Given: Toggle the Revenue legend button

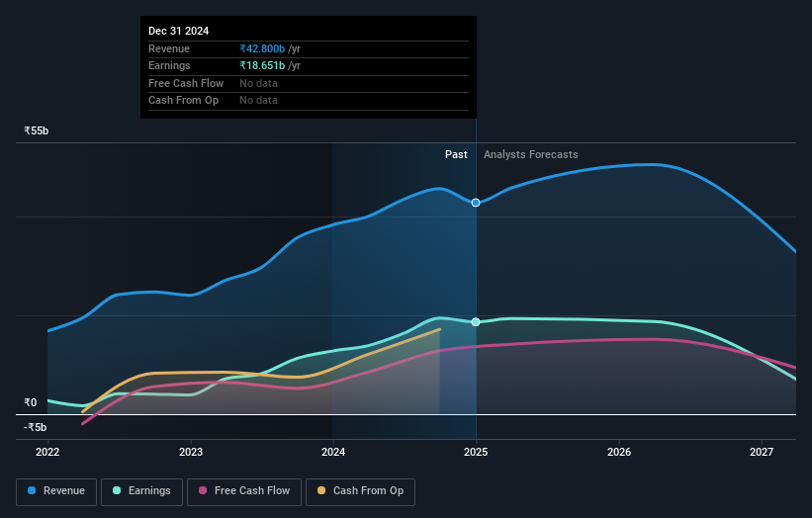Looking at the screenshot, I should (56, 491).
